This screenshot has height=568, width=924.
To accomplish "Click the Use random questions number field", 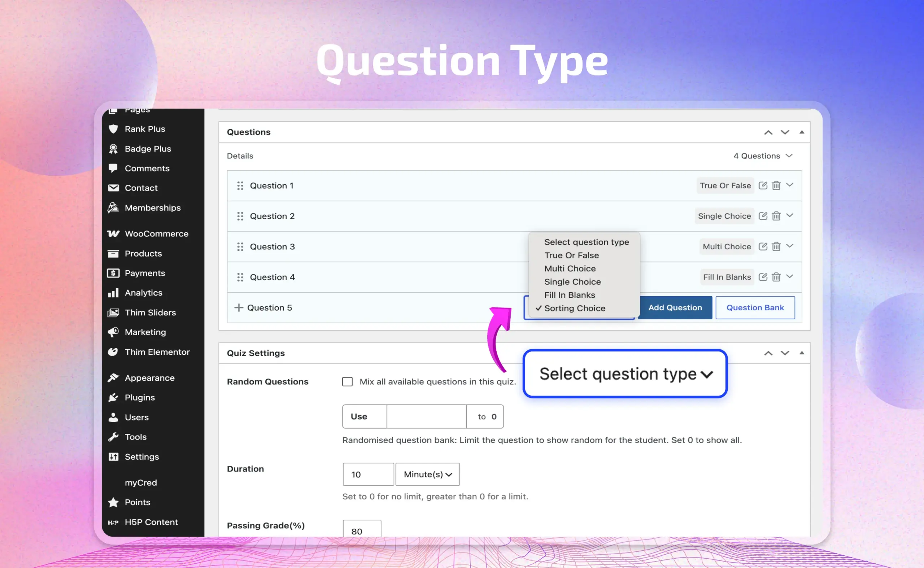I will coord(427,416).
